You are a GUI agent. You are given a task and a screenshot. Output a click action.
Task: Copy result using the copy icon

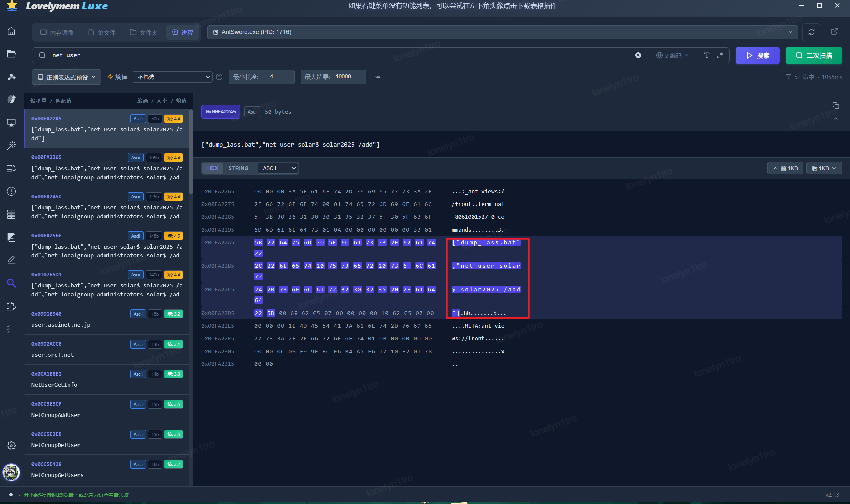click(x=836, y=106)
